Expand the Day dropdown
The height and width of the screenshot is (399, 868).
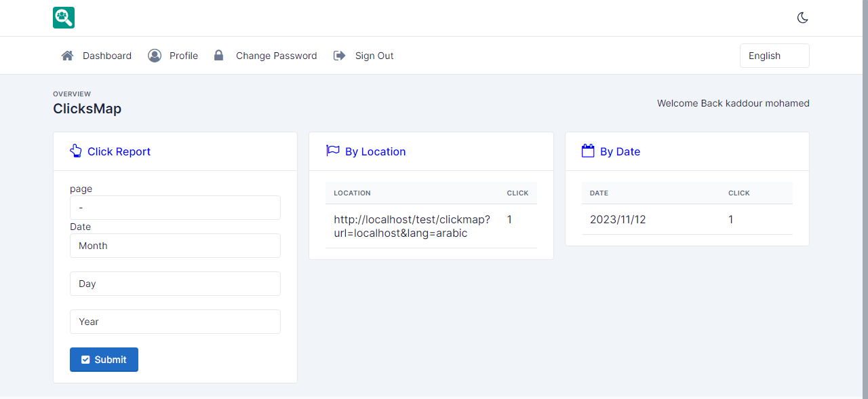[175, 284]
